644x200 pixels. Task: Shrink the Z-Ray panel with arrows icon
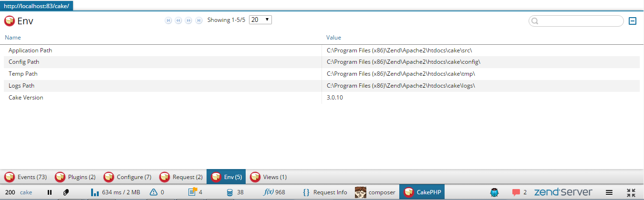pos(631,192)
